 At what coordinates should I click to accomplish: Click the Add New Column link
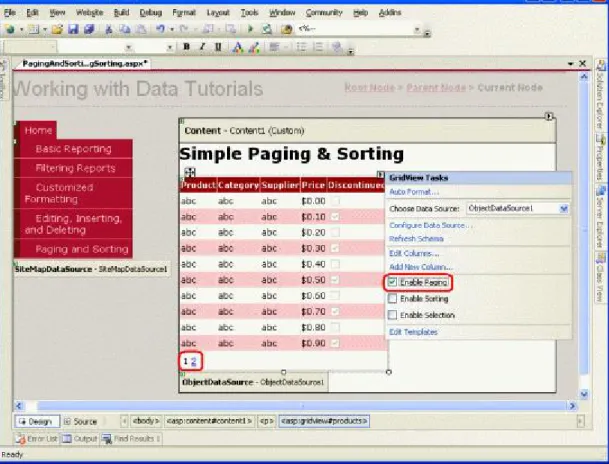click(421, 267)
